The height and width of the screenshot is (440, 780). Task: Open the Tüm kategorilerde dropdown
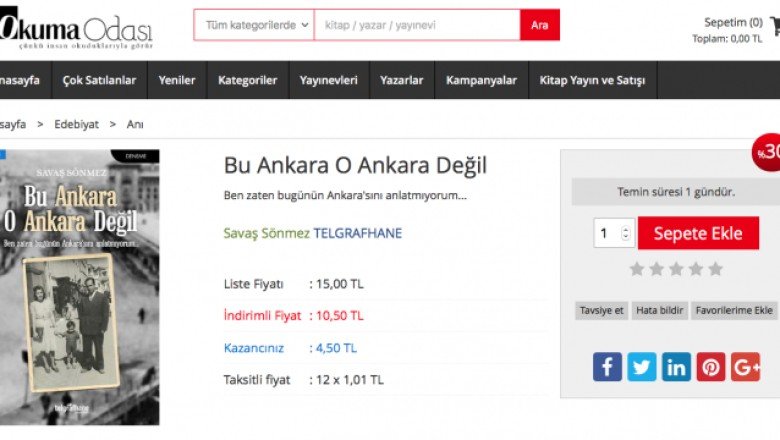tap(254, 25)
